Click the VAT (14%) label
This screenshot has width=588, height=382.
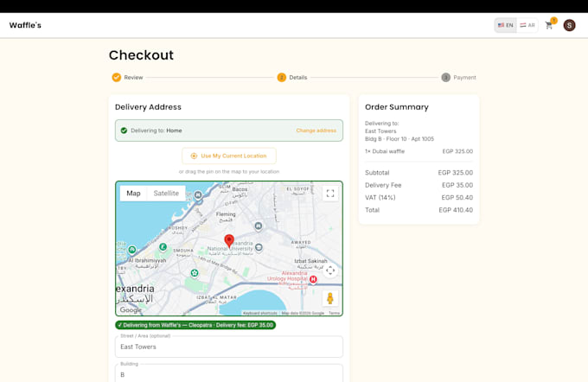tap(380, 198)
